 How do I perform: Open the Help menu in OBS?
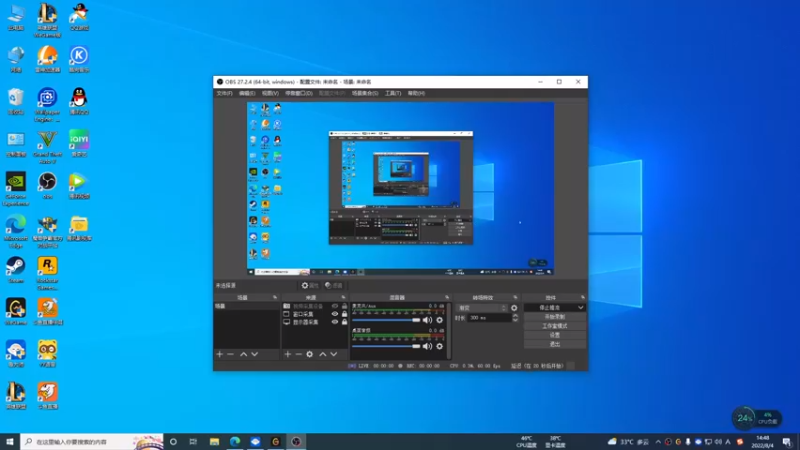coord(416,93)
